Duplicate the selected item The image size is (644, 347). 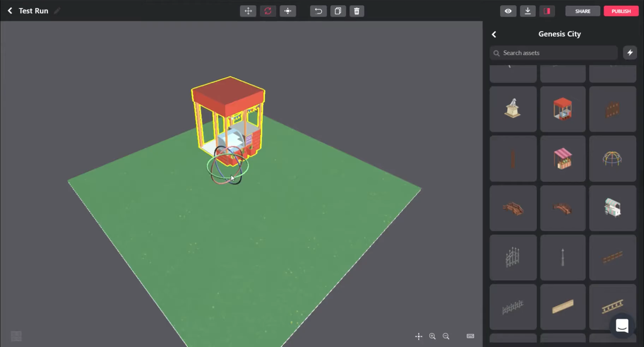point(338,11)
